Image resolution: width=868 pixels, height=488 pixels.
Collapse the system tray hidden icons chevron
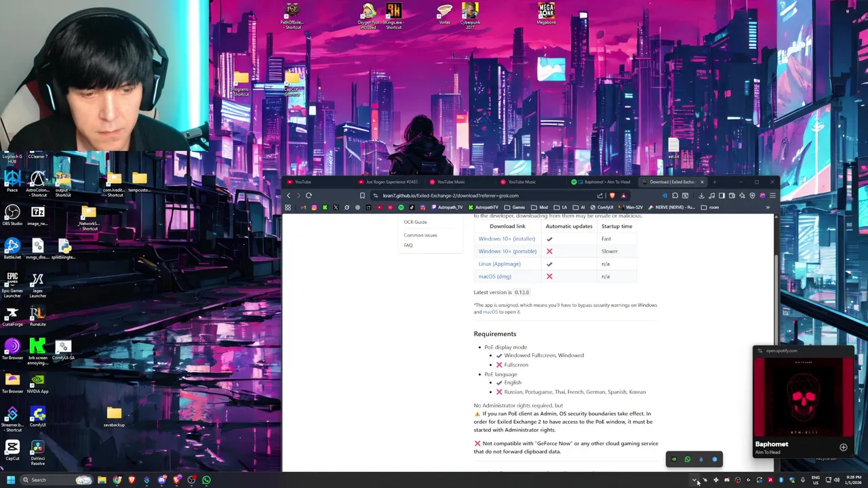(694, 480)
